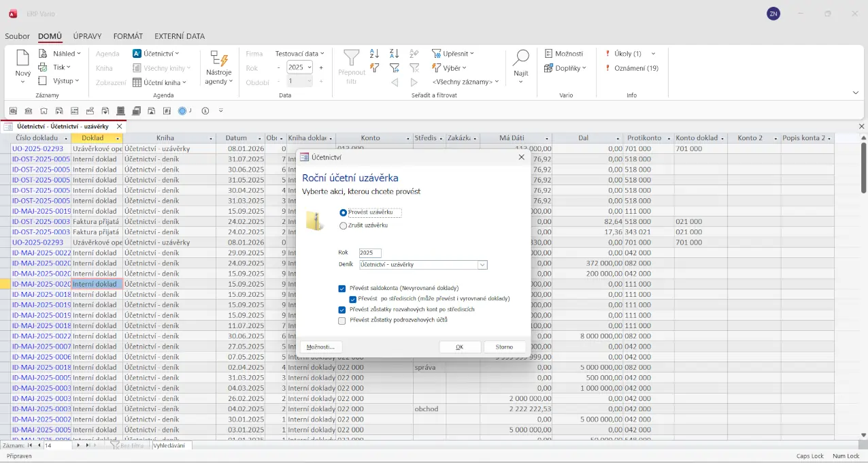Enable Převést zůstatky podrozvahových účtů

(x=342, y=320)
